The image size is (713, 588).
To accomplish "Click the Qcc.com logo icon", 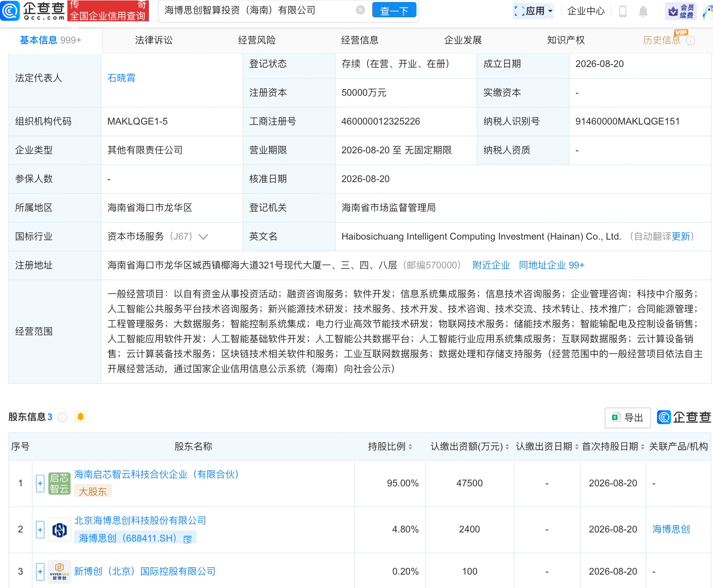I will tap(10, 11).
